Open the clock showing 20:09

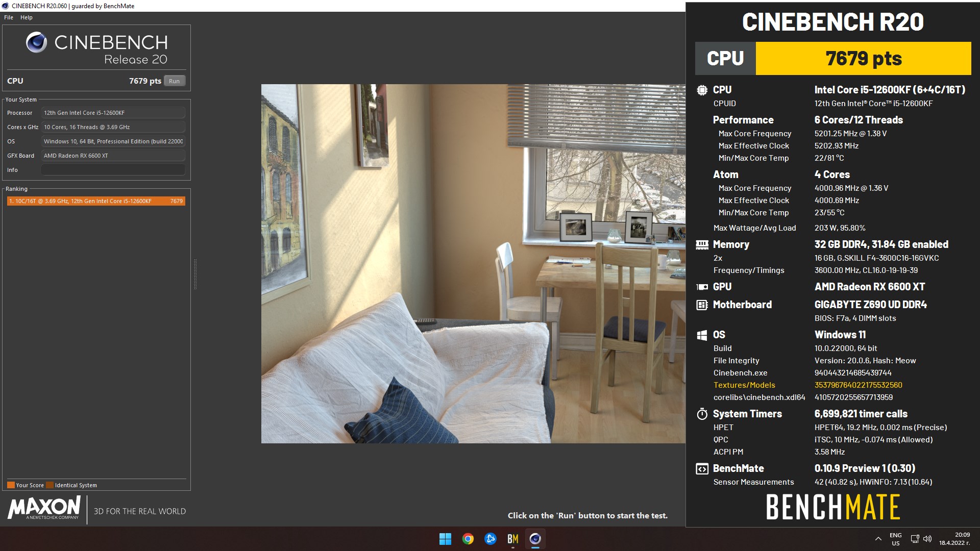pyautogui.click(x=954, y=539)
